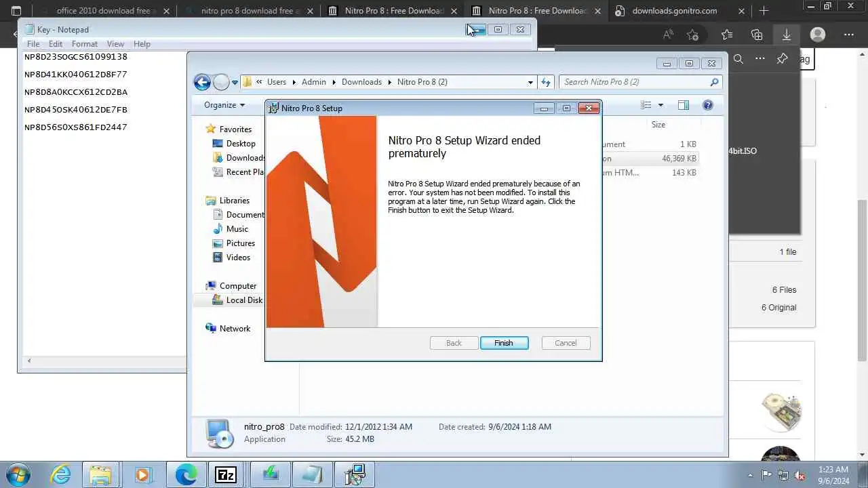Click key line NP8D8A0KCCX612CD2BA in Notepad

pos(76,92)
